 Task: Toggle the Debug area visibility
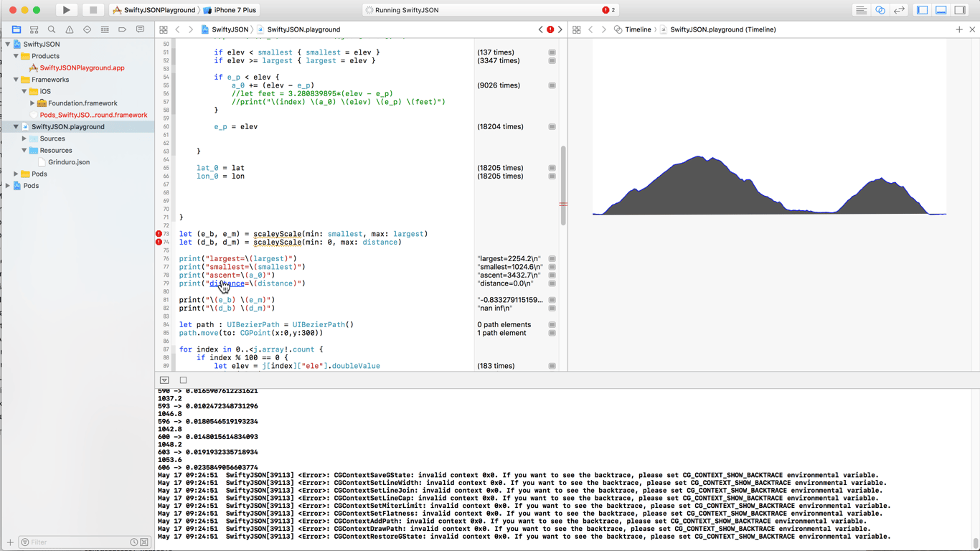coord(941,10)
